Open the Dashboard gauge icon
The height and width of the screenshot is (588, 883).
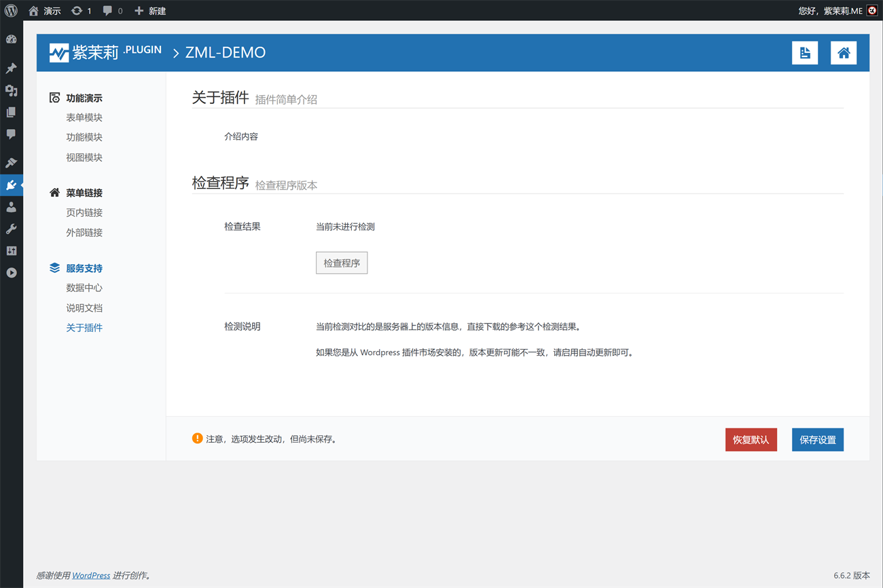click(11, 39)
